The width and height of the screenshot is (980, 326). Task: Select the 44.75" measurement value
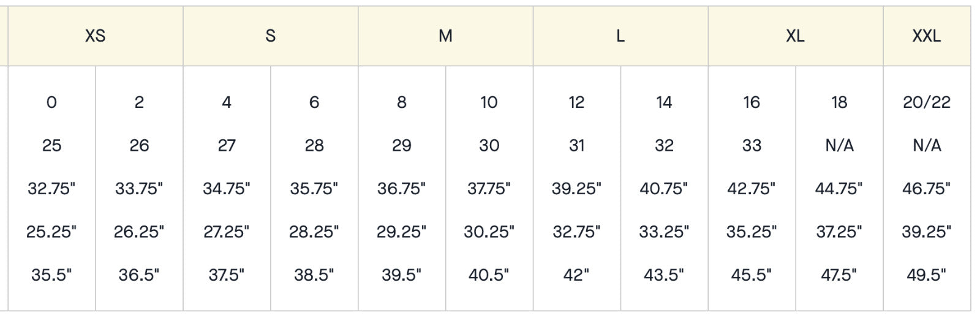(839, 188)
